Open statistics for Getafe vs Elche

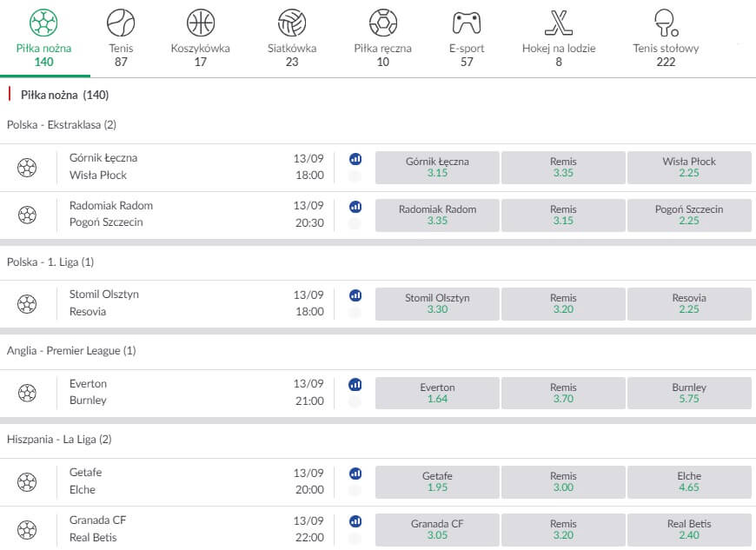point(355,474)
